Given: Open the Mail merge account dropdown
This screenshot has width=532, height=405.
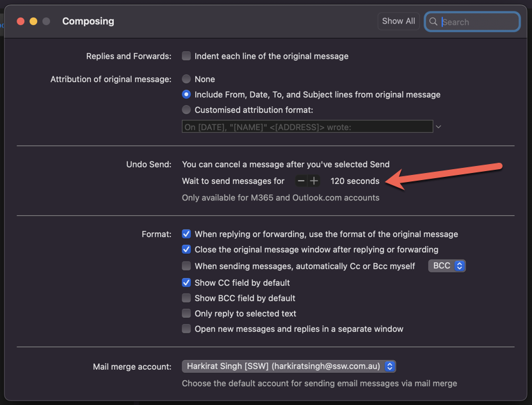Looking at the screenshot, I should (289, 367).
